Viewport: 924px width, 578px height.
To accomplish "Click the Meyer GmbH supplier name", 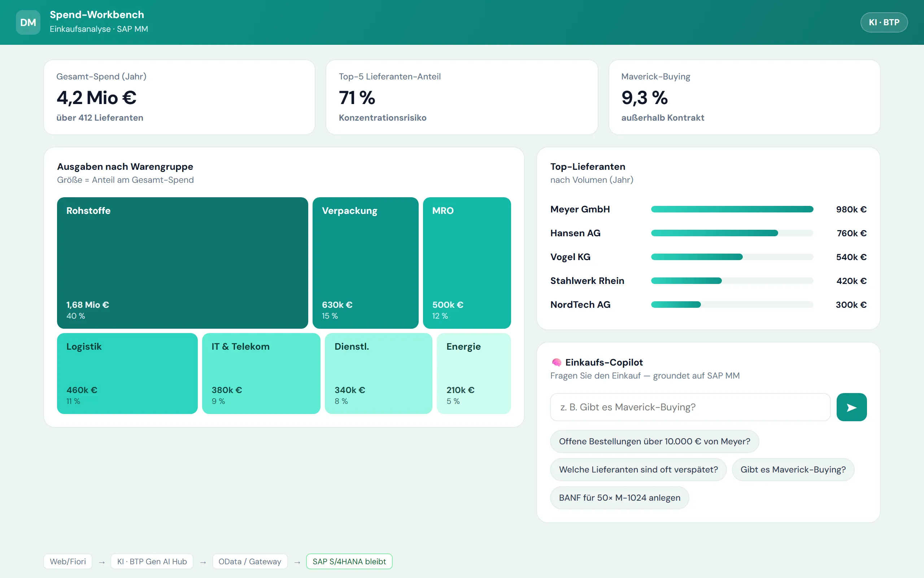I will [580, 209].
